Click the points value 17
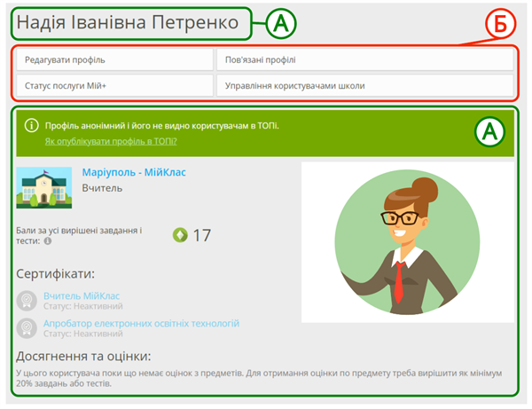This screenshot has height=409, width=532. click(202, 235)
